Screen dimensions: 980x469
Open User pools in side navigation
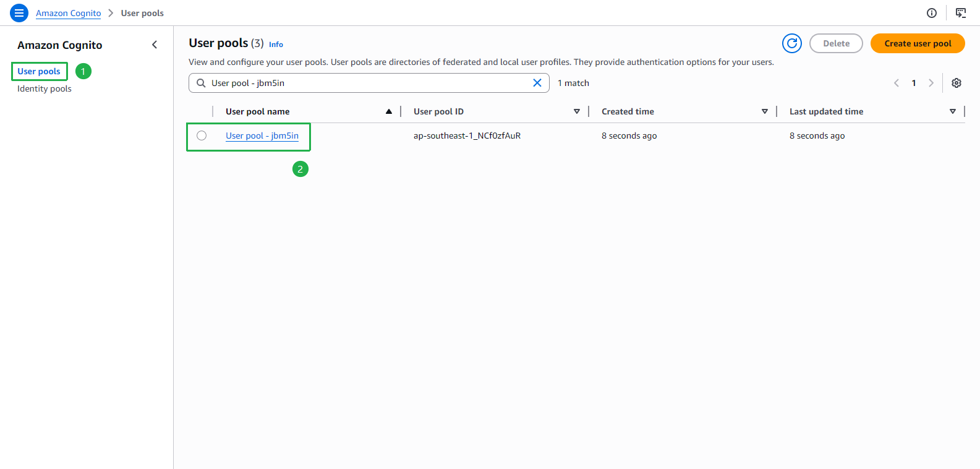pos(39,71)
